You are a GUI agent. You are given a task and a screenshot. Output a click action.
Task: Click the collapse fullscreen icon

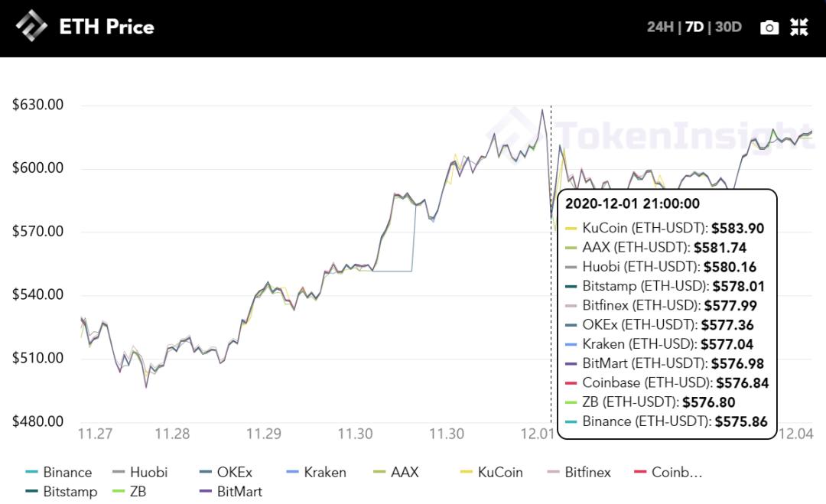tap(799, 28)
